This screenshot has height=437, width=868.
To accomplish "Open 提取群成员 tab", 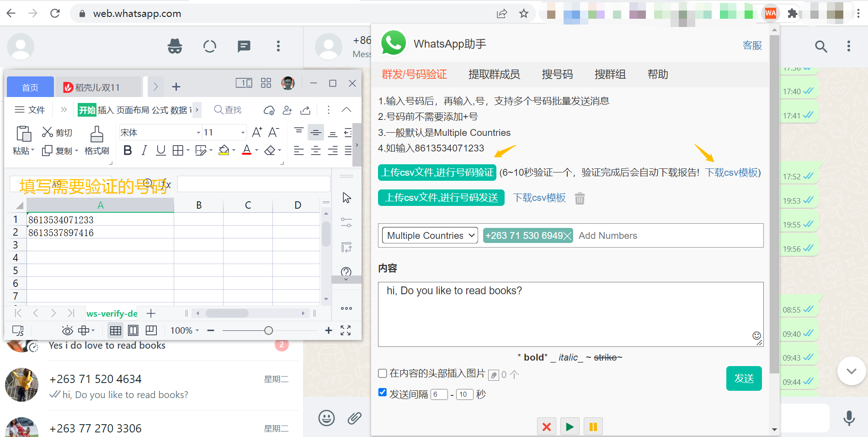I will click(x=494, y=74).
